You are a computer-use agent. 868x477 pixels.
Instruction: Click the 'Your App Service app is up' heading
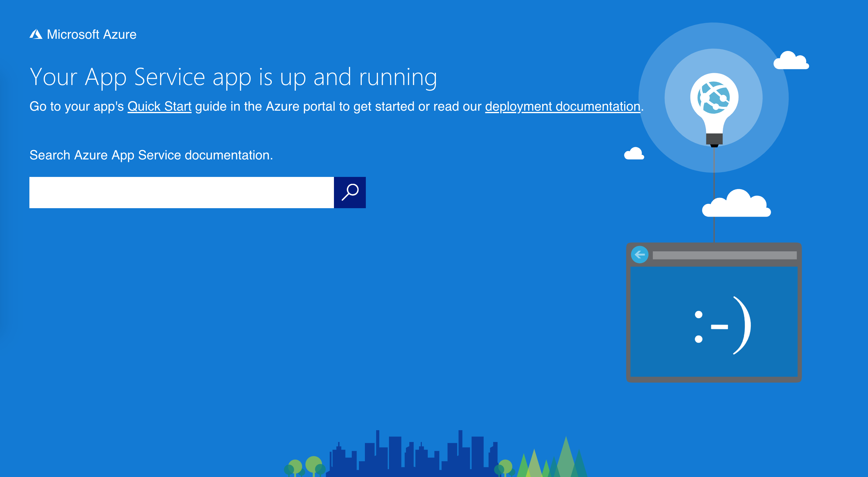233,78
